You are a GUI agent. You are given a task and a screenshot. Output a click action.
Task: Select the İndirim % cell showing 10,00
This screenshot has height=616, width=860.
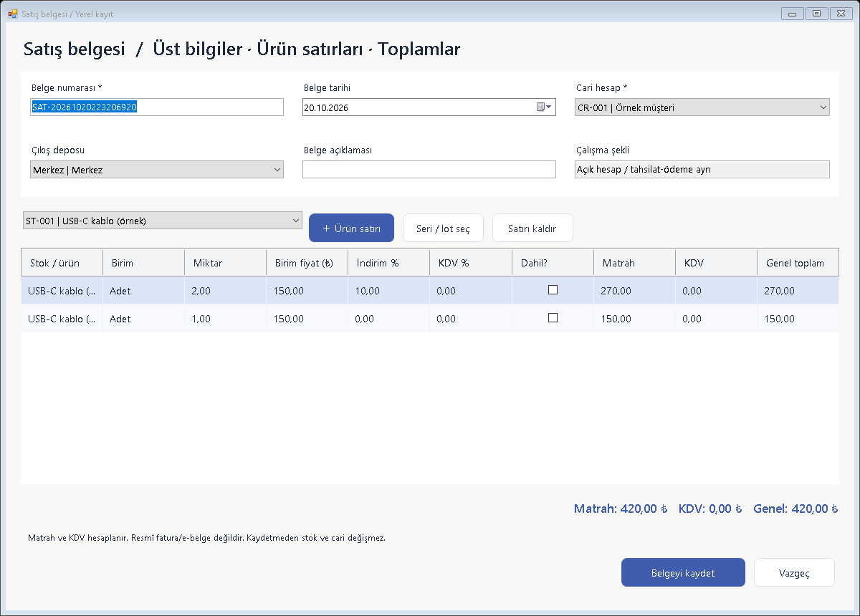[x=388, y=291]
